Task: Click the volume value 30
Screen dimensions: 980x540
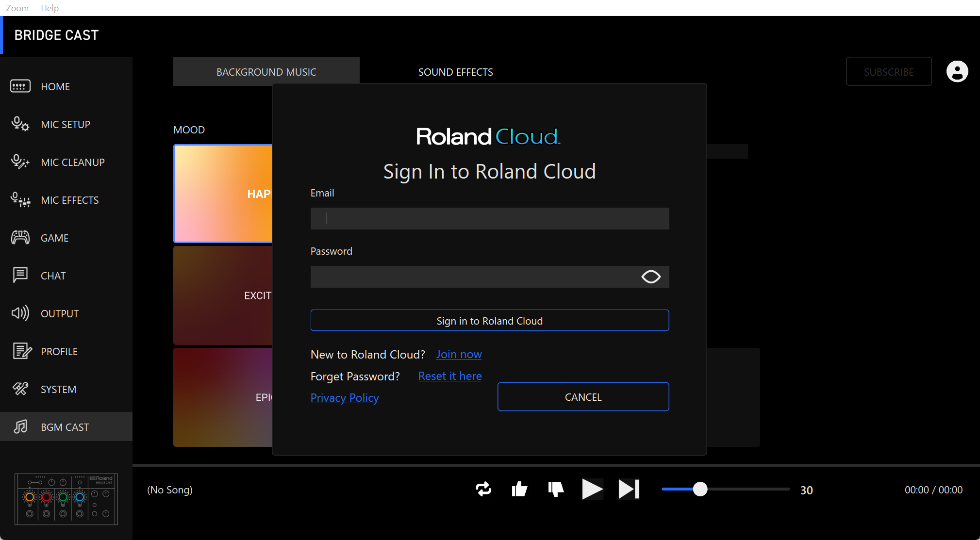Action: (x=807, y=490)
